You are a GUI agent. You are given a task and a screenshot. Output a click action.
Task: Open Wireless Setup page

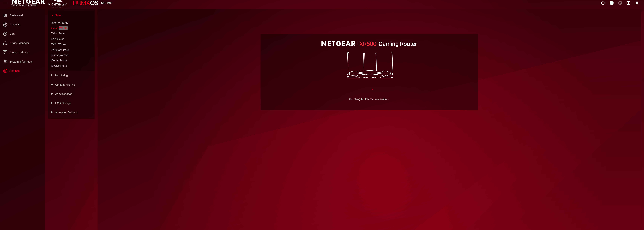(60, 50)
